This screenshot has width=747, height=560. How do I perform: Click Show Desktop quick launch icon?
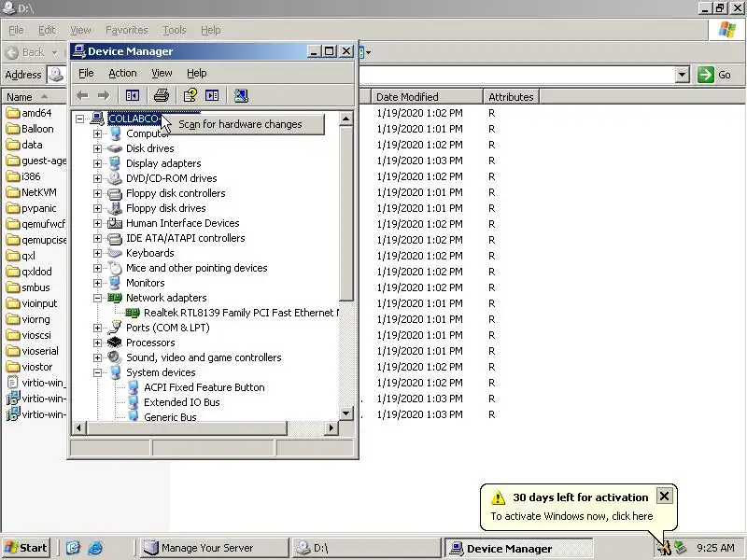click(73, 548)
